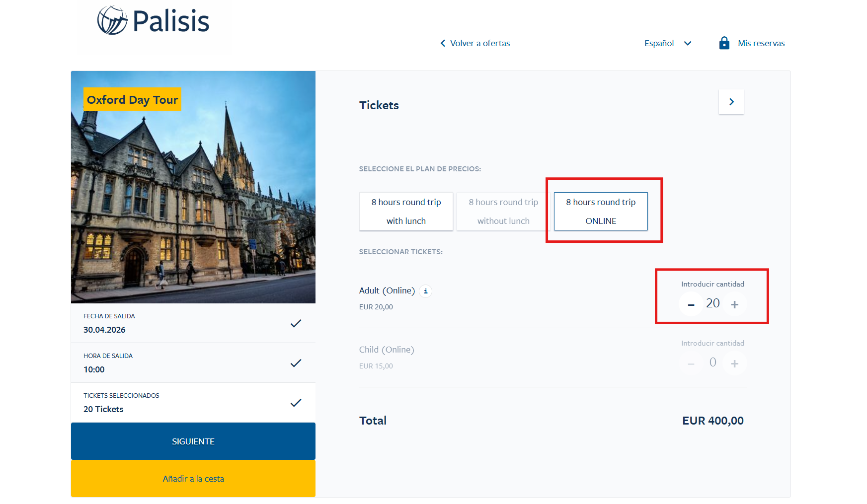Click the SIGUIENTE button

point(193,441)
